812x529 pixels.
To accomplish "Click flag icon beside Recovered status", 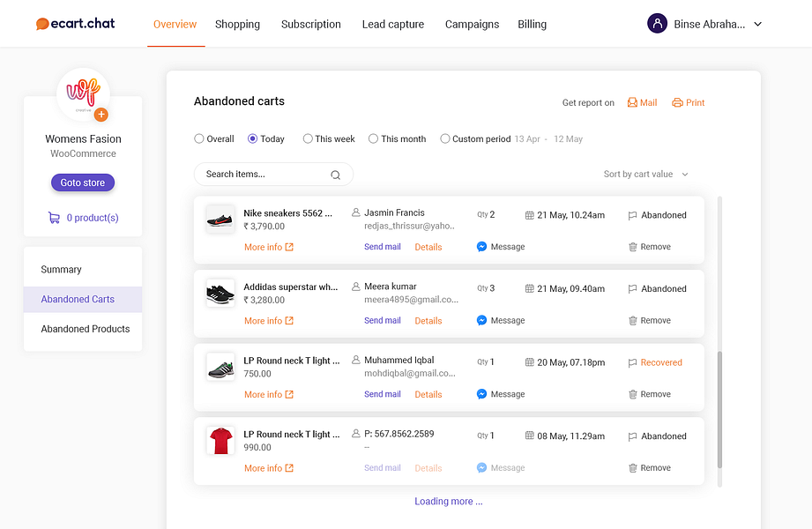I will coord(632,362).
